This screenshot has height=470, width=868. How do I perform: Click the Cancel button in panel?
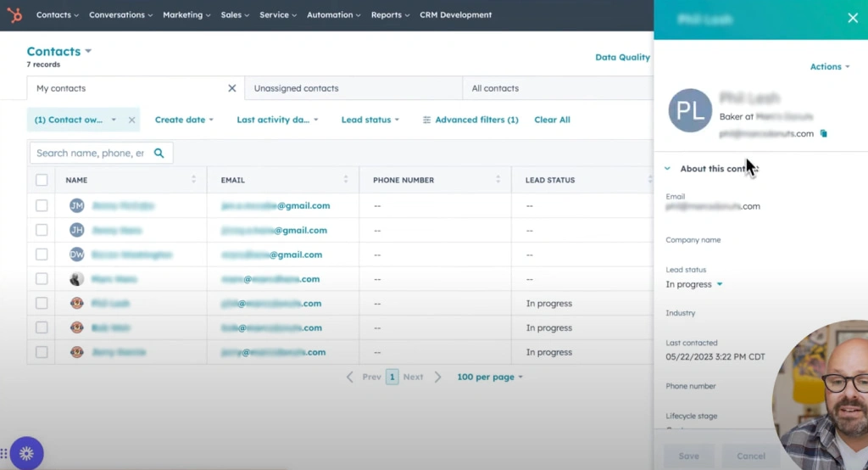[751, 456]
